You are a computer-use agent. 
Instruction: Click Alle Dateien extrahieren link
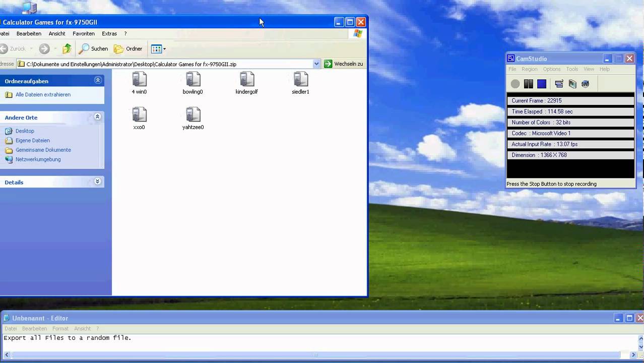click(43, 95)
